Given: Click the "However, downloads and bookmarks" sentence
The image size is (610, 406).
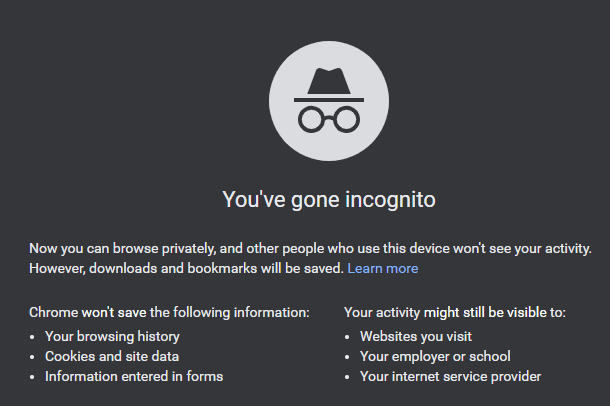Looking at the screenshot, I should (x=186, y=268).
